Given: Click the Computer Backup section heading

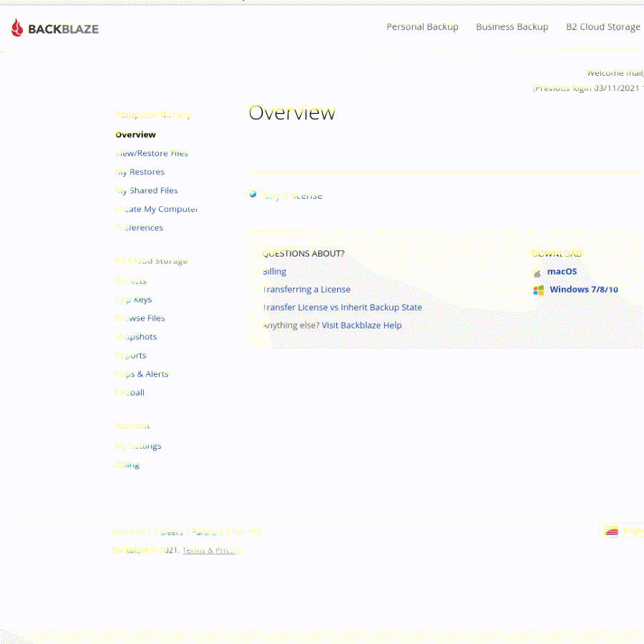Looking at the screenshot, I should (x=154, y=114).
